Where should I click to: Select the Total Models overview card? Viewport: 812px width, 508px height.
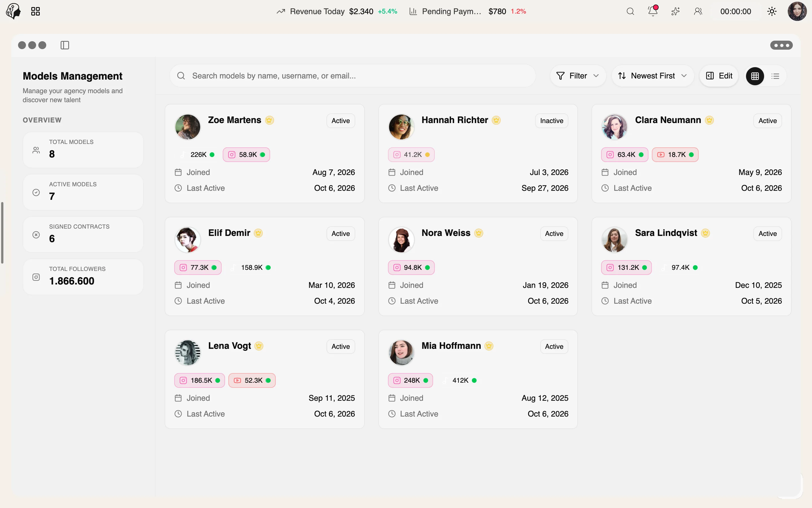83,150
